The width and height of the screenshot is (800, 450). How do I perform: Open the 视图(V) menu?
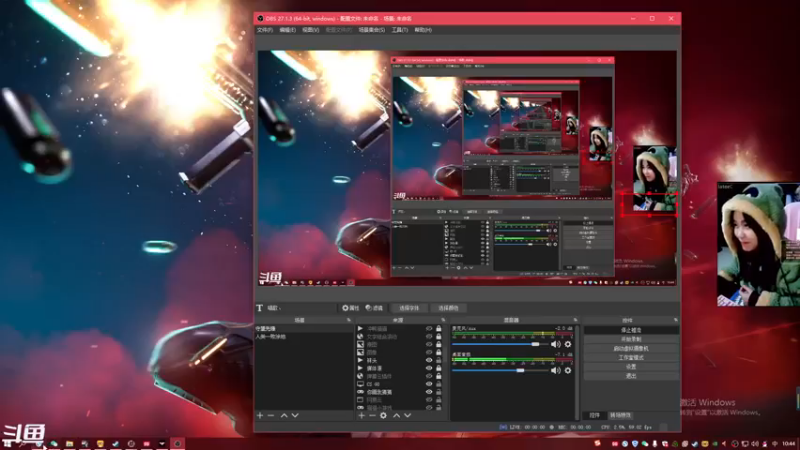pyautogui.click(x=311, y=30)
